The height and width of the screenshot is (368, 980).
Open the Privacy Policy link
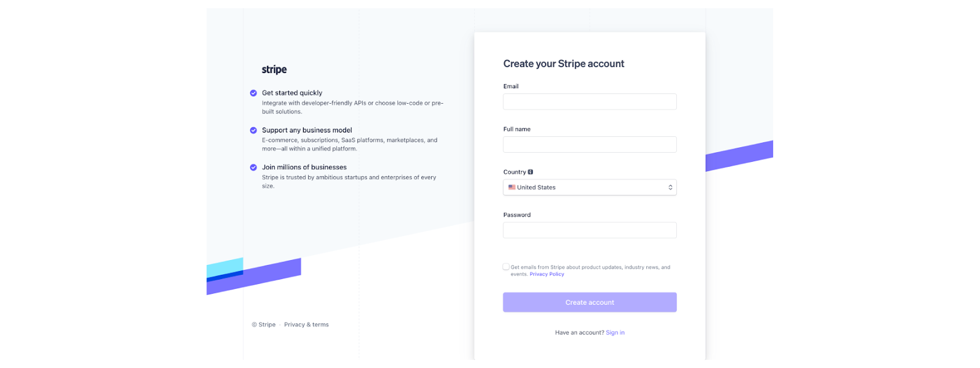[546, 274]
